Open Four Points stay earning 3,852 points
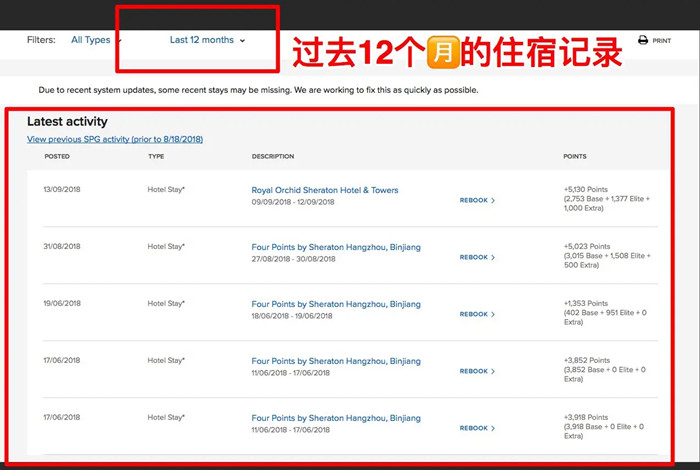The width and height of the screenshot is (700, 470). [336, 361]
